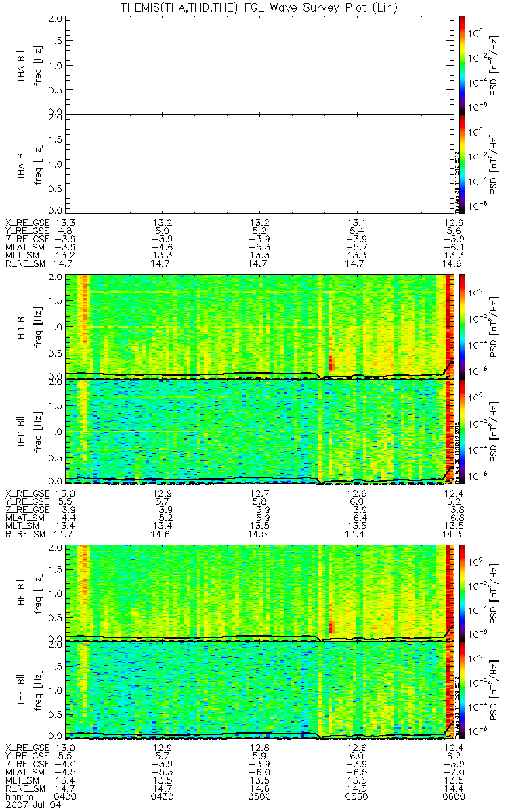Open the THE B⊥ spectrogram panel
Image resolution: width=508 pixels, height=812 pixels.
(260, 593)
